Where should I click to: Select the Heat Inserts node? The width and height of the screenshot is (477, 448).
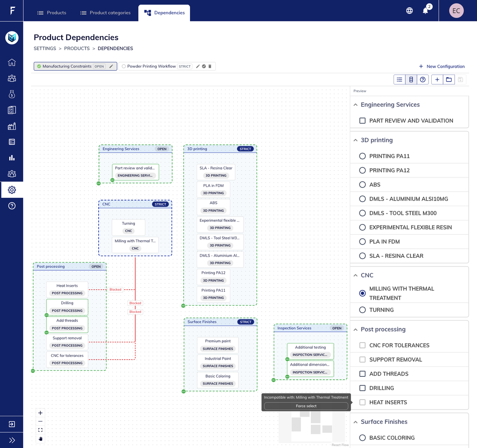(67, 289)
